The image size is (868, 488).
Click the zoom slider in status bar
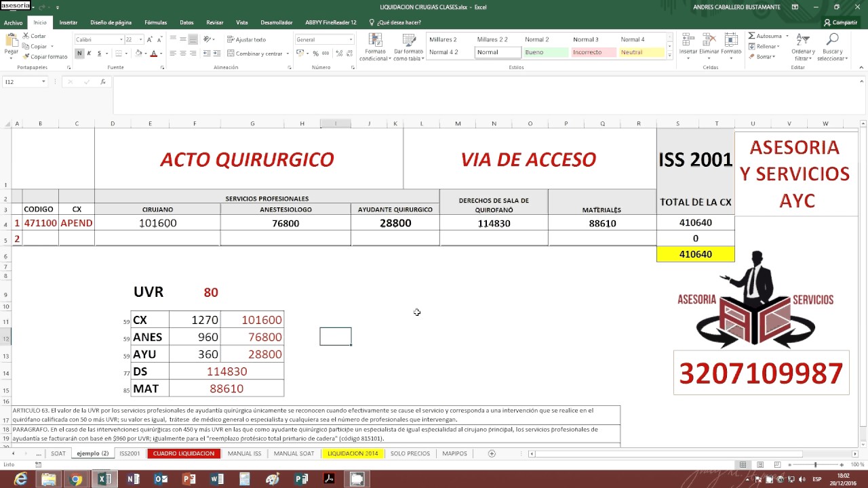click(816, 464)
